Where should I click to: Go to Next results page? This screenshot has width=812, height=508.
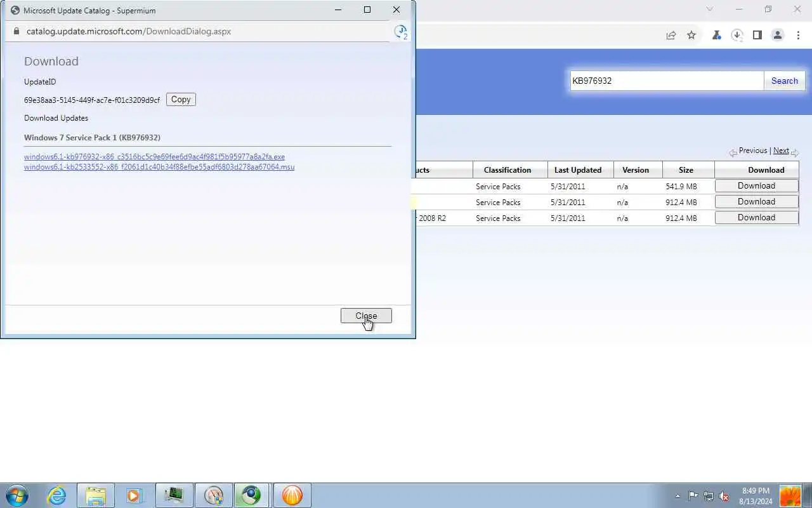click(781, 150)
